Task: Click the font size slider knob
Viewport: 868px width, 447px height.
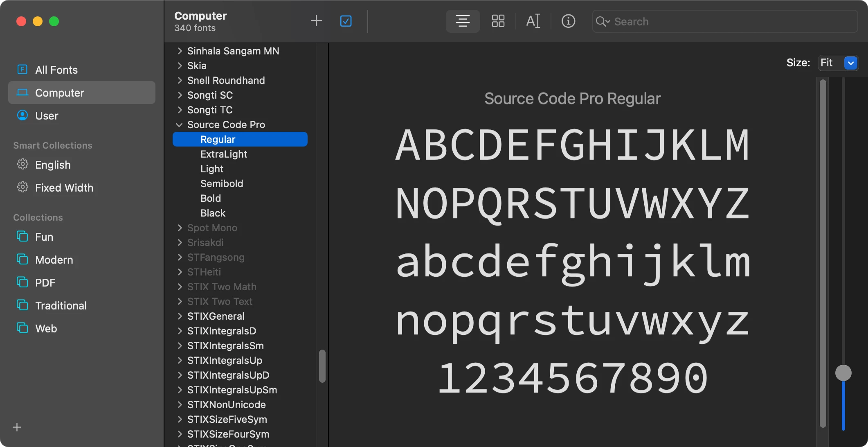Action: click(843, 373)
